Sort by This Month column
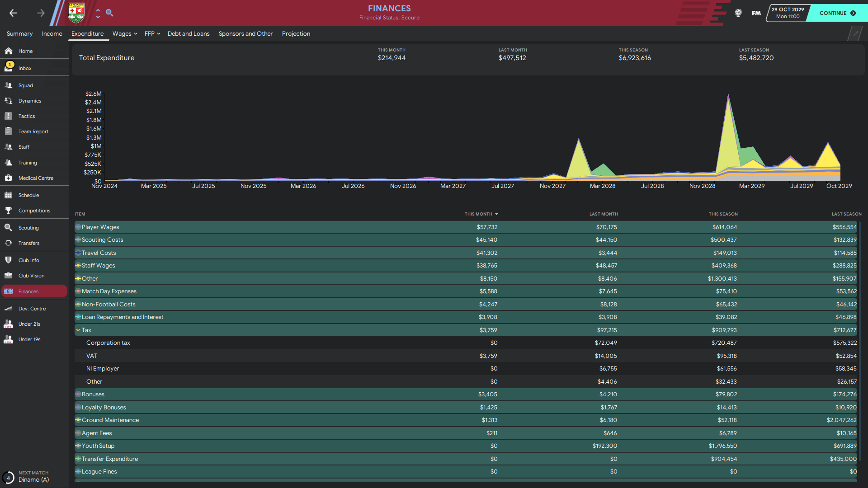 coord(481,214)
